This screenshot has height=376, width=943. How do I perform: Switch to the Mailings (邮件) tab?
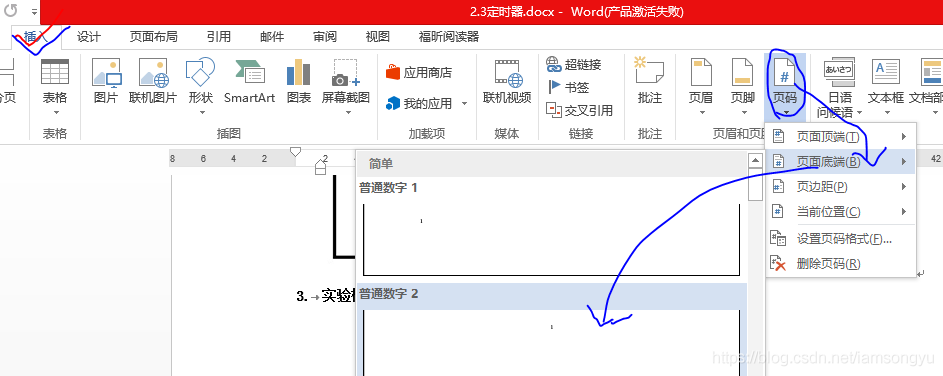coord(272,37)
